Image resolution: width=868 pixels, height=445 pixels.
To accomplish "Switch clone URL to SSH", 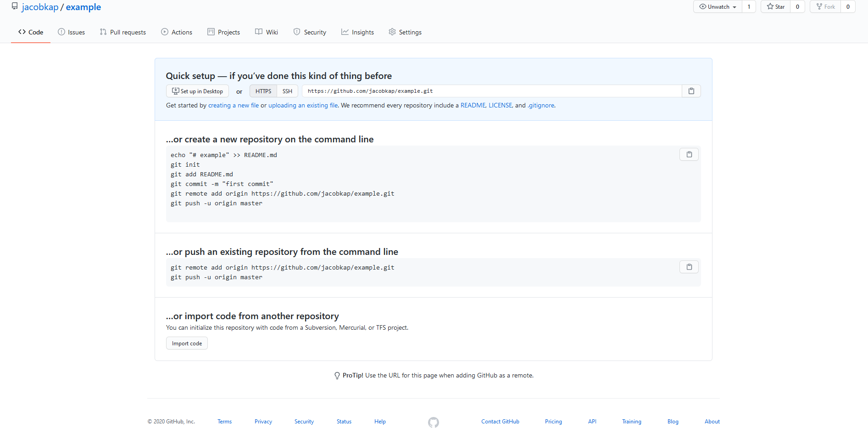I will [x=287, y=91].
